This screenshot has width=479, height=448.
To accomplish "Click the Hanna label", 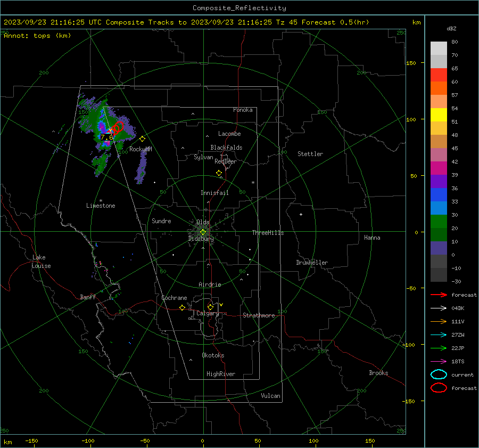I will [372, 238].
